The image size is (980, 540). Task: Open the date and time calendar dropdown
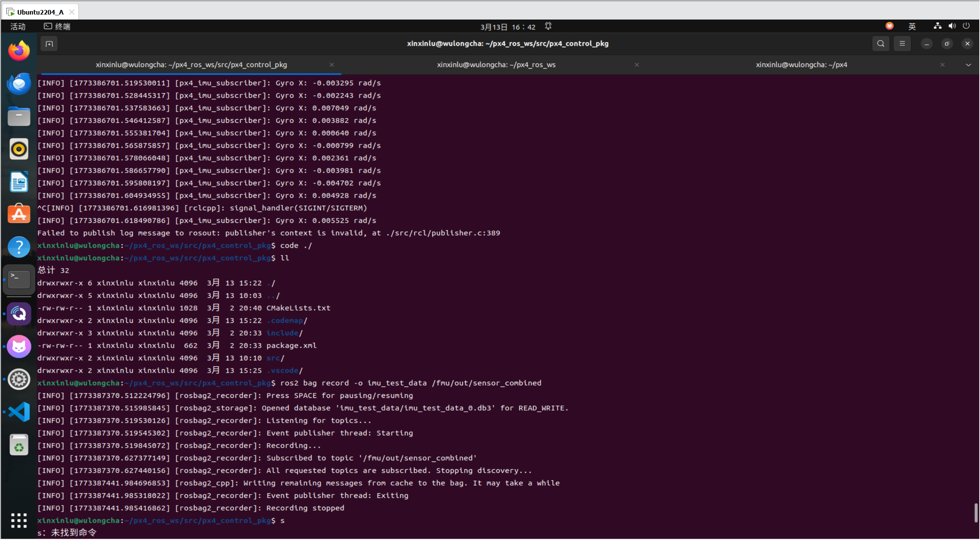click(x=507, y=27)
